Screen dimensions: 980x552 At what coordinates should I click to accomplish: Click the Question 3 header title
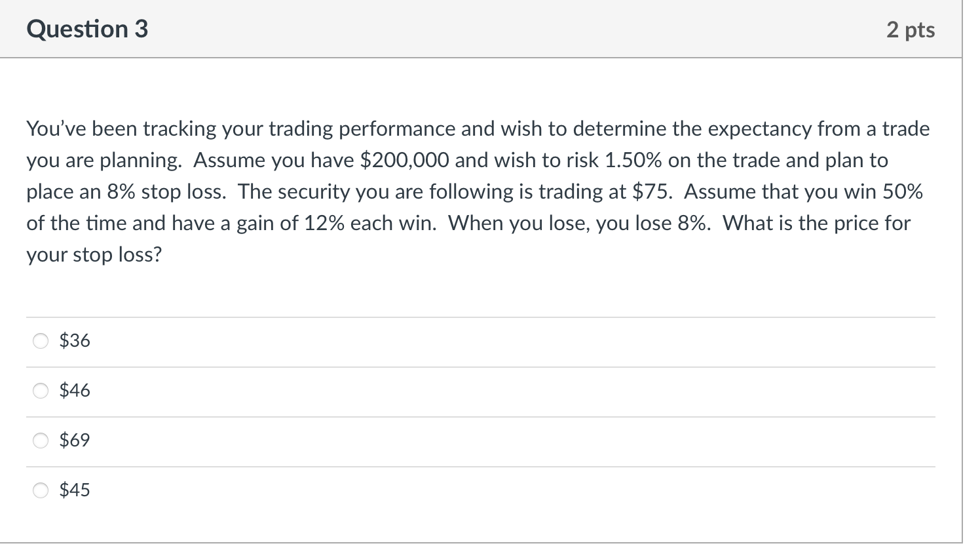pos(88,29)
